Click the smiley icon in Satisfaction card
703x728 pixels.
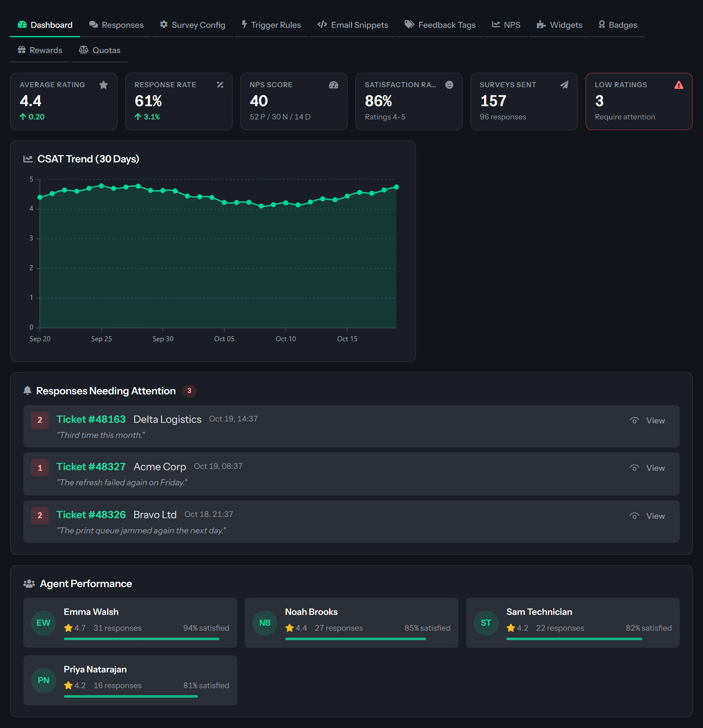(449, 85)
